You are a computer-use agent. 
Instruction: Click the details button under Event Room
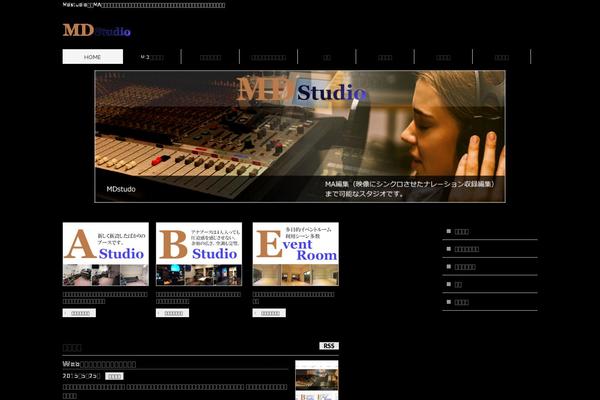(269, 313)
